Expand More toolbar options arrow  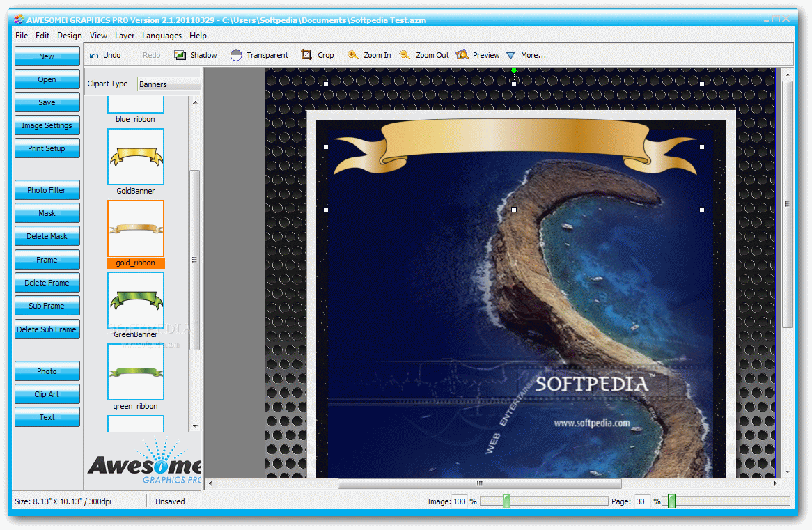coord(510,56)
